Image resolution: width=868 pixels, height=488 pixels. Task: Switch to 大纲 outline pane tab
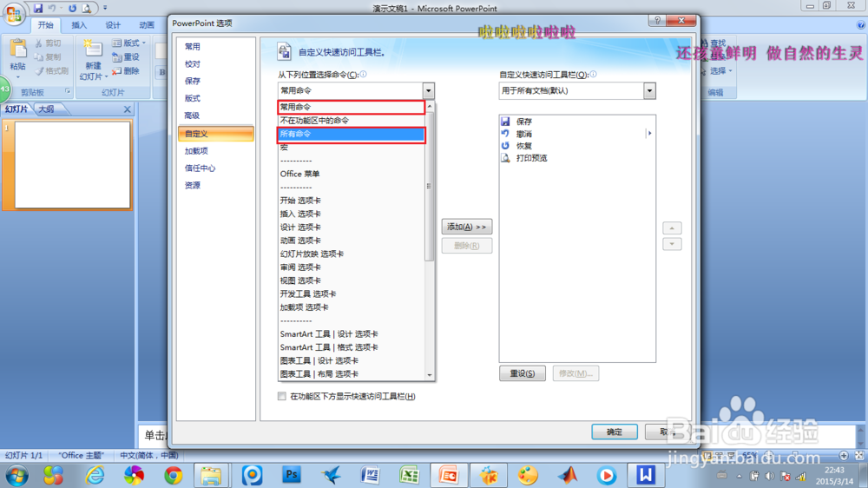click(x=47, y=109)
